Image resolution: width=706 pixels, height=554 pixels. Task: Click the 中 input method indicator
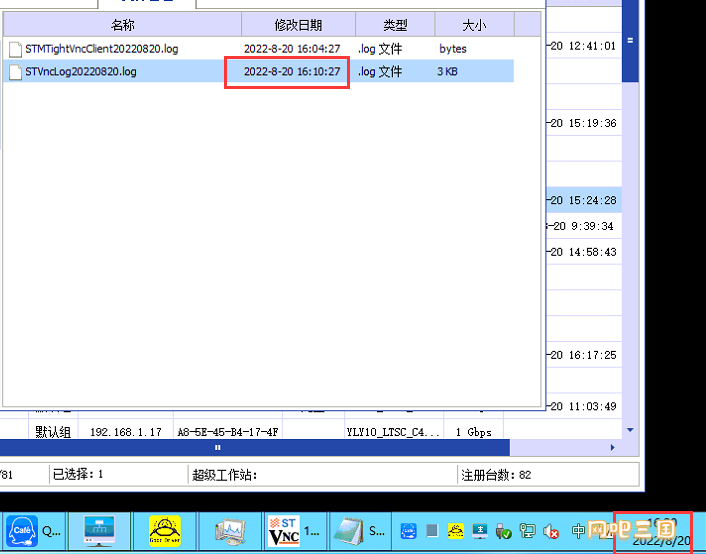[578, 531]
